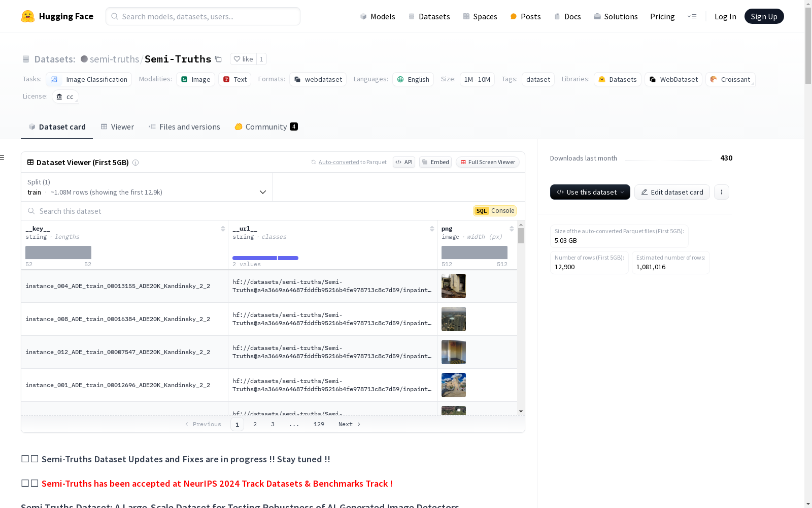Go to page 2 of rows
This screenshot has height=508, width=812.
[x=255, y=424]
